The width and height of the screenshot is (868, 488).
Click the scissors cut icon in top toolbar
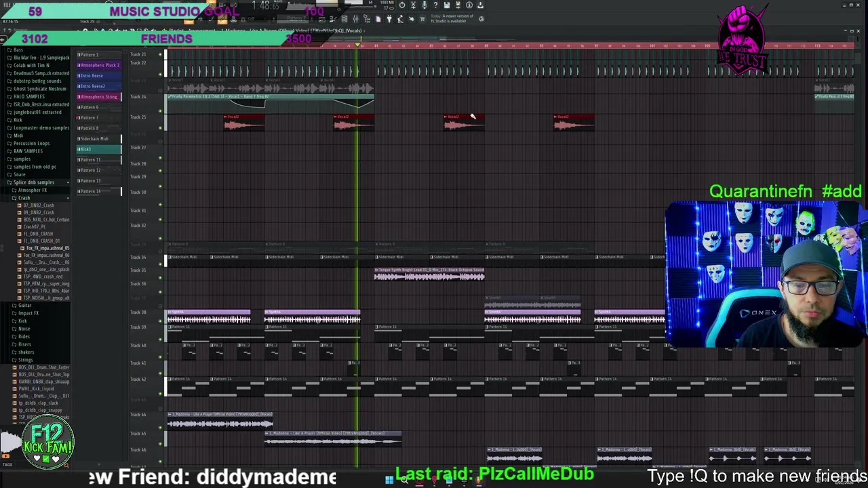pyautogui.click(x=413, y=5)
